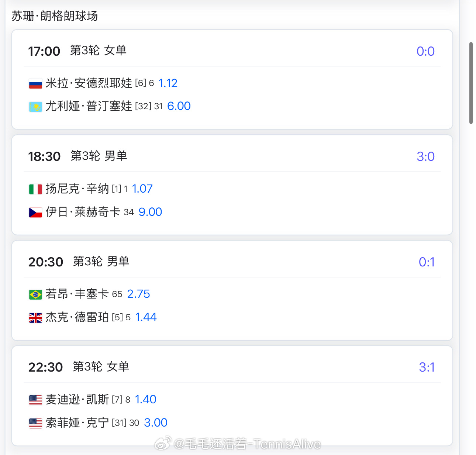Screen dimensions: 476x455
Task: Click the US flag beside 索菲娅·克宁
Action: [x=35, y=423]
